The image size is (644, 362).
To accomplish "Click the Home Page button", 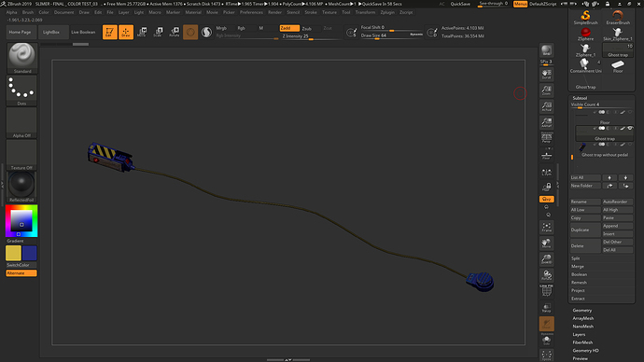I will (x=21, y=32).
